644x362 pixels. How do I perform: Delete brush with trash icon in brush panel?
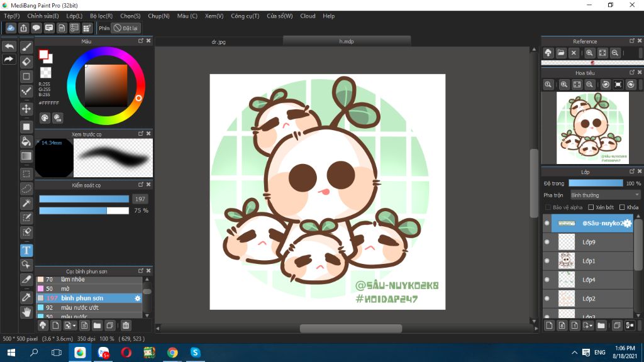tap(126, 326)
